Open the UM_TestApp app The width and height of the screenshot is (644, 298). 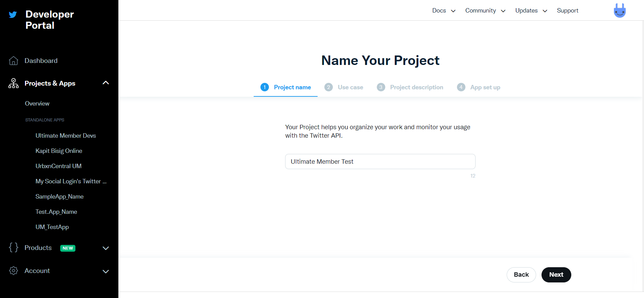coord(52,227)
